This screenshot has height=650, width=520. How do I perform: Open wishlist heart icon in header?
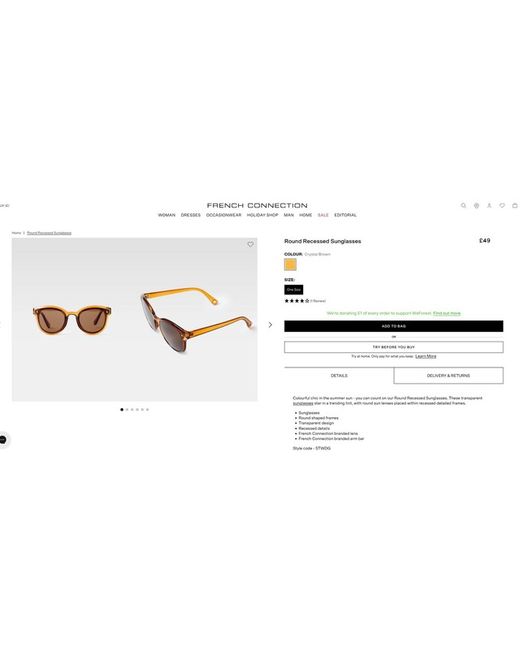coord(502,206)
